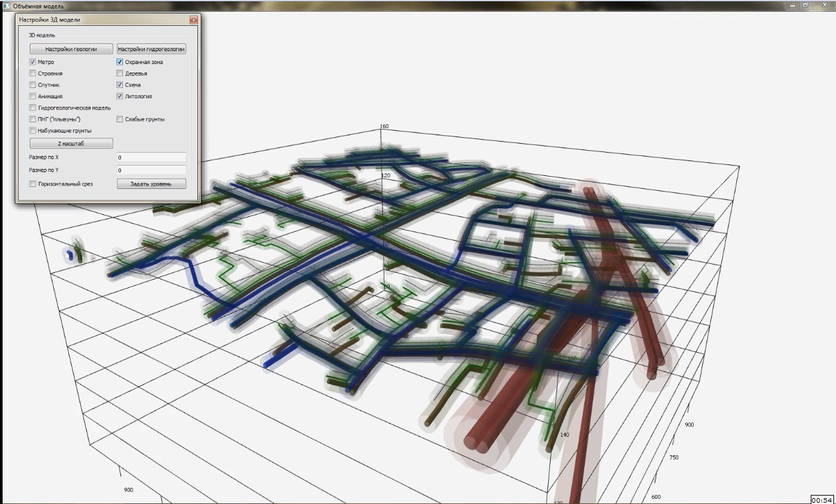Enable Слабые грунты checkbox

[x=120, y=119]
